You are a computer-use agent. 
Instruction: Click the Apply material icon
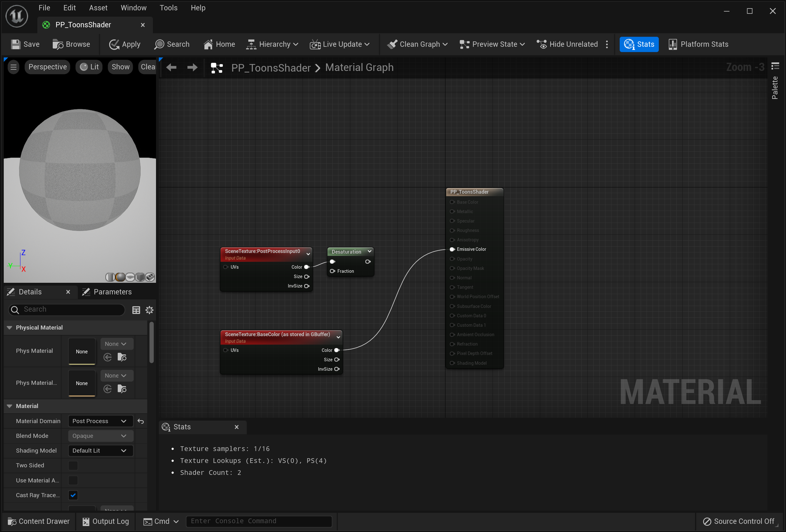(114, 44)
